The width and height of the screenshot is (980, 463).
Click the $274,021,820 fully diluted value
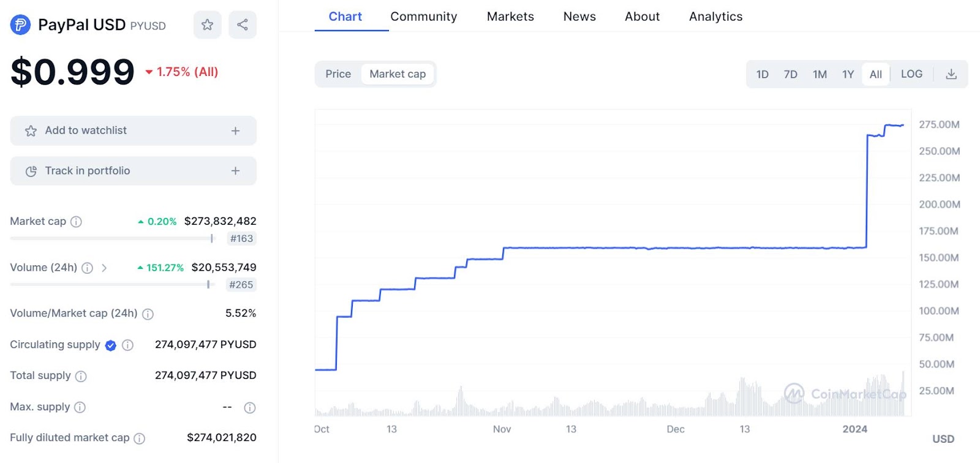pos(222,437)
